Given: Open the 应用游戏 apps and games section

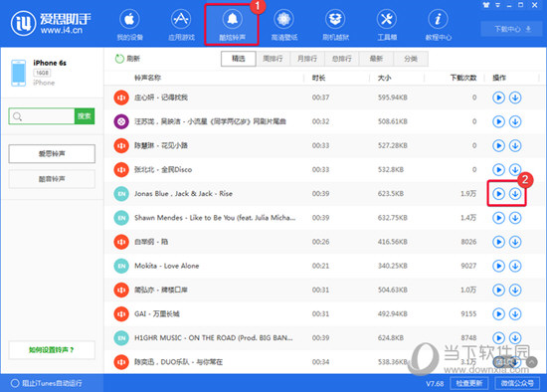Looking at the screenshot, I should tap(181, 25).
